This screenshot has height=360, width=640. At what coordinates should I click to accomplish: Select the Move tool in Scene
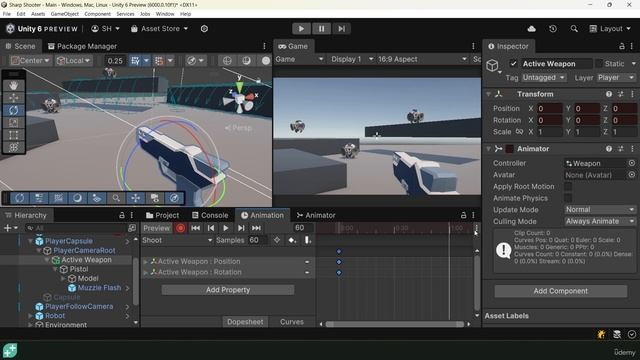point(13,98)
